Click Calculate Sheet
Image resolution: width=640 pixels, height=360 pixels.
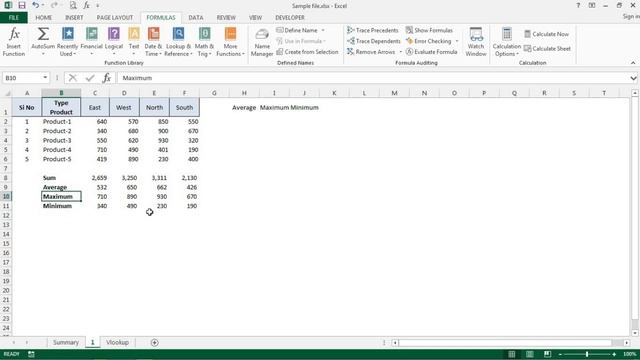point(547,49)
